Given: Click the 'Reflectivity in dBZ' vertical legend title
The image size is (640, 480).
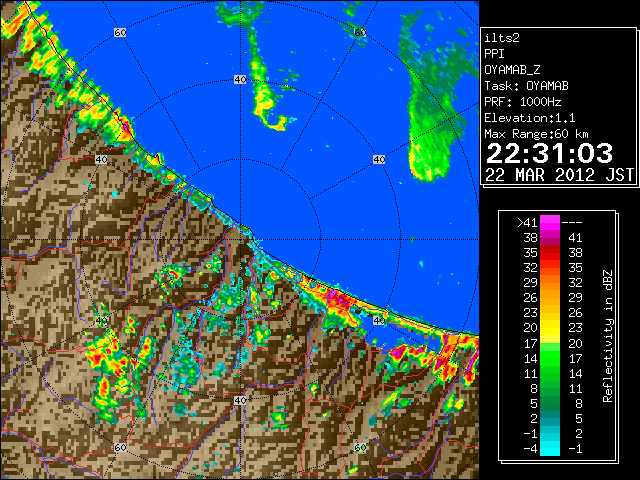Looking at the screenshot, I should [607, 336].
